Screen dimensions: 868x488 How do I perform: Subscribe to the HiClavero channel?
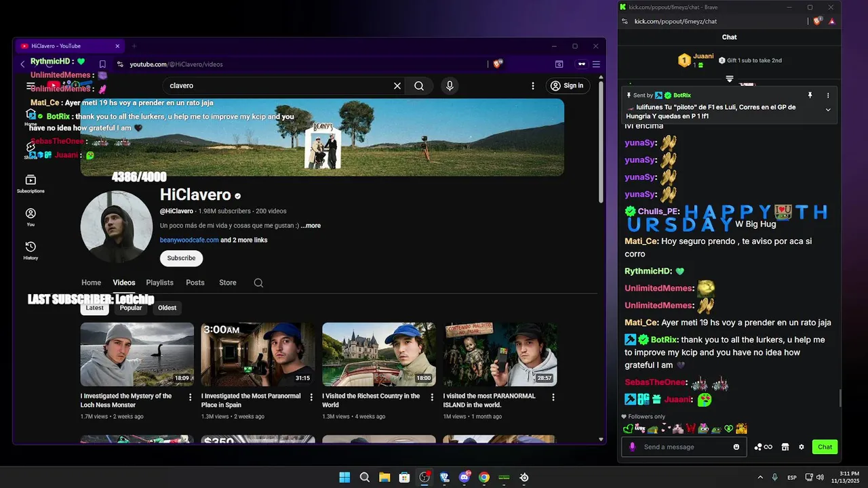click(x=181, y=258)
